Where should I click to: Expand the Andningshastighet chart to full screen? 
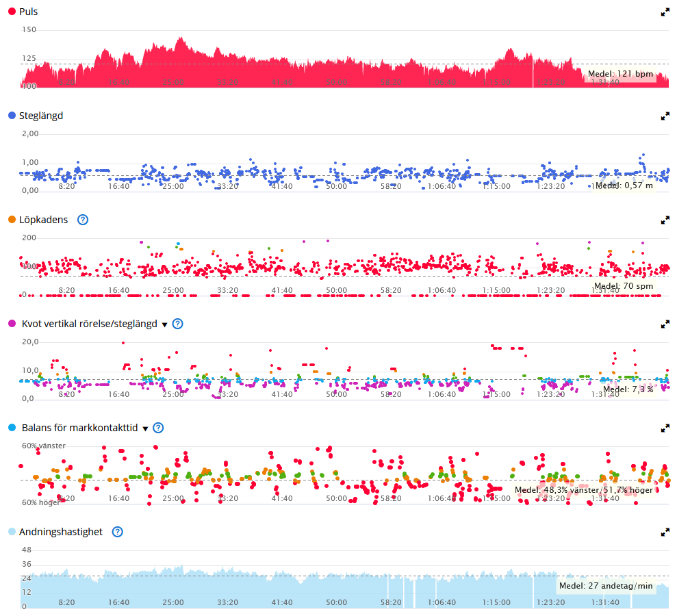click(665, 532)
